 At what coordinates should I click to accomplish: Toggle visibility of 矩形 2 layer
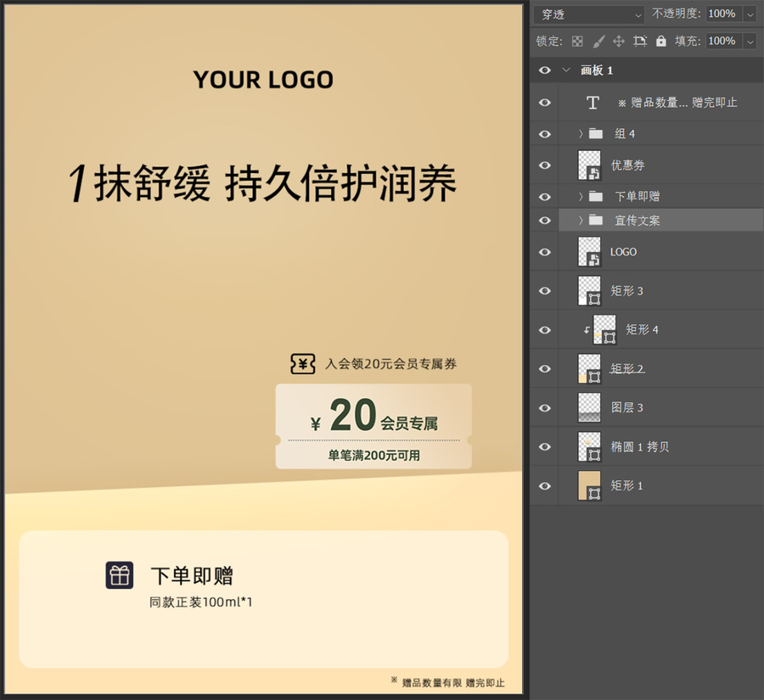click(x=545, y=369)
